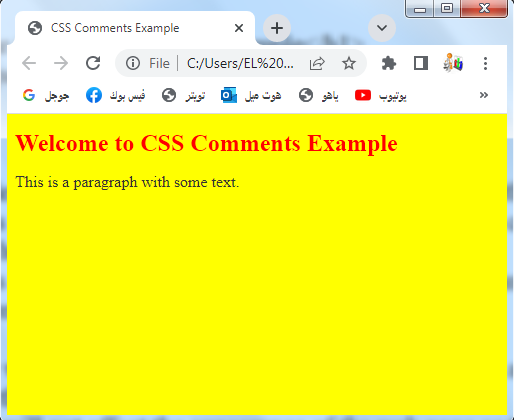Reload the current page
This screenshot has height=420, width=514.
point(93,63)
